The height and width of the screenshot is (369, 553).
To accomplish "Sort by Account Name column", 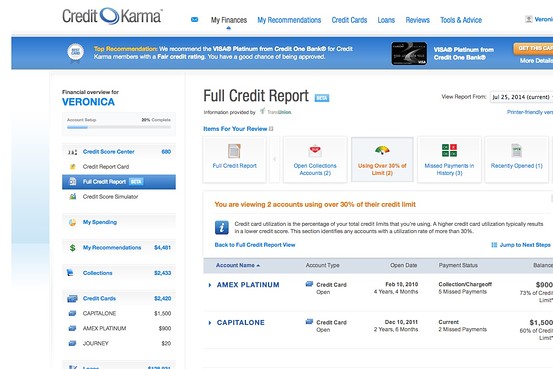I will [x=237, y=265].
